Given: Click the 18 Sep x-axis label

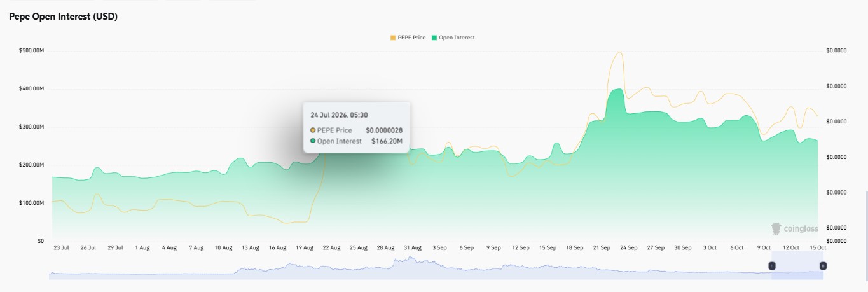Looking at the screenshot, I should point(574,247).
